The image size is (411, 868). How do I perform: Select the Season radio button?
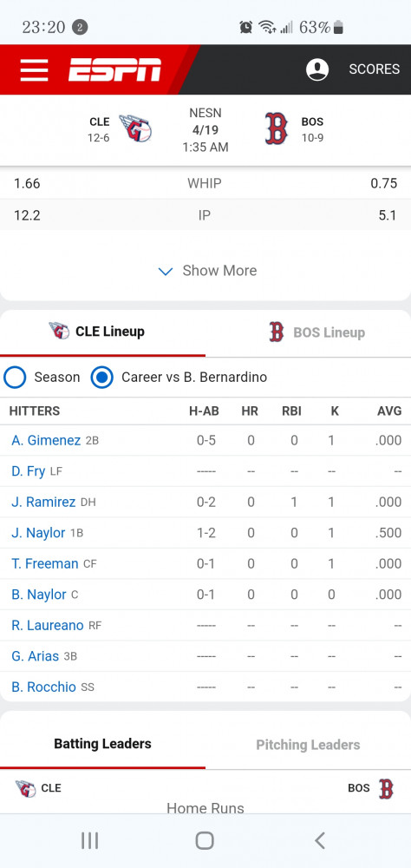pos(15,378)
